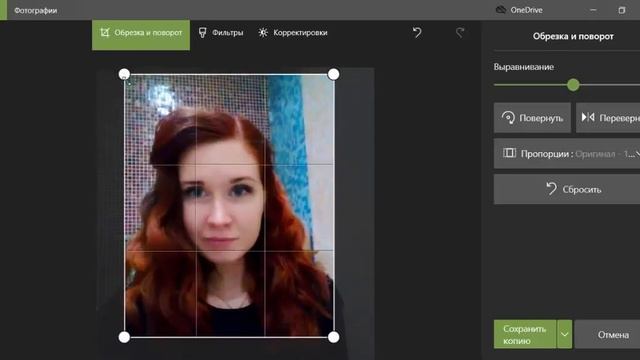
Task: Select the top-left crop handle
Action: pyautogui.click(x=124, y=74)
